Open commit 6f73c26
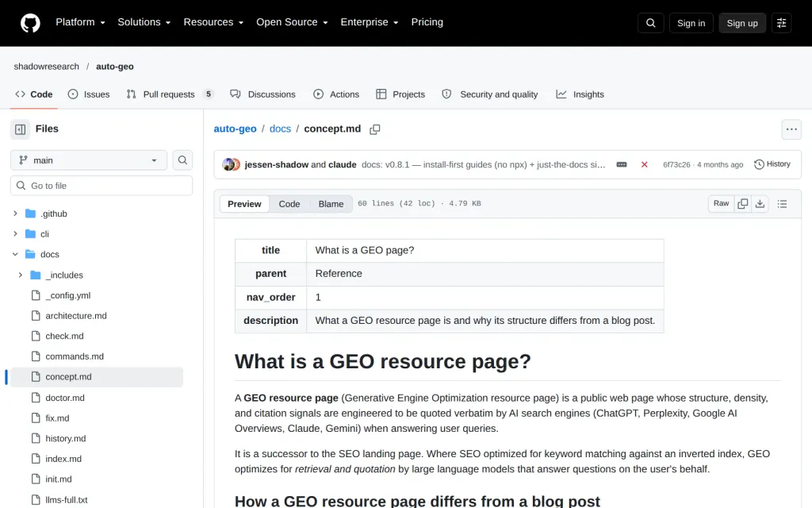812x508 pixels. coord(676,164)
